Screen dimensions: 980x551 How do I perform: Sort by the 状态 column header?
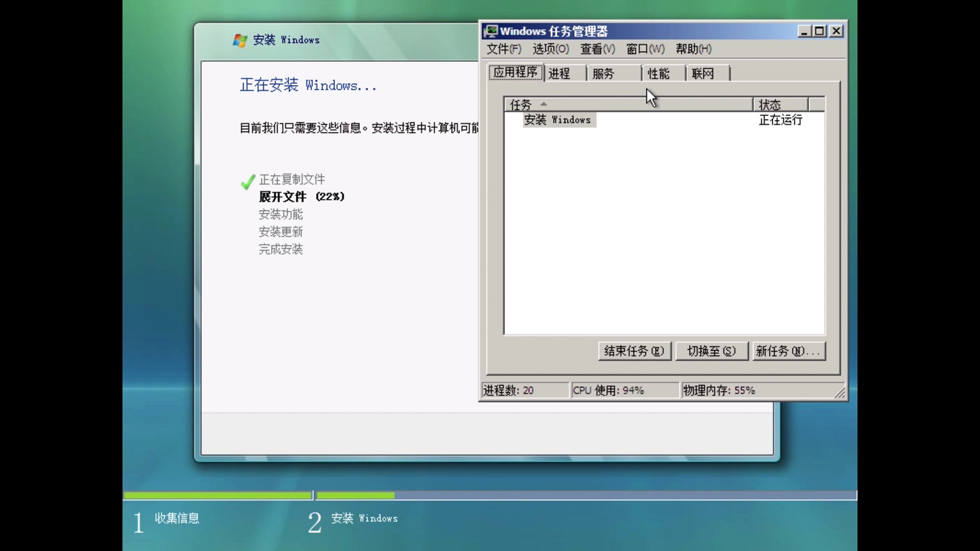(x=780, y=105)
